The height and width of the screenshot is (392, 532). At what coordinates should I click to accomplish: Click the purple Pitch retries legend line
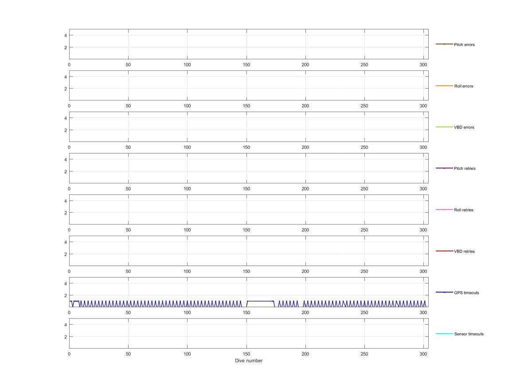[x=444, y=168]
